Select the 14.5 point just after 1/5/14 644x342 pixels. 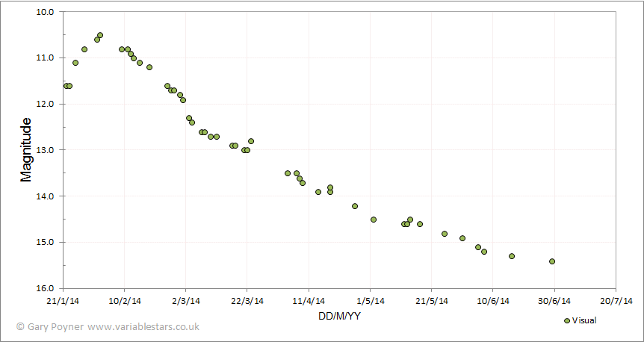[374, 220]
